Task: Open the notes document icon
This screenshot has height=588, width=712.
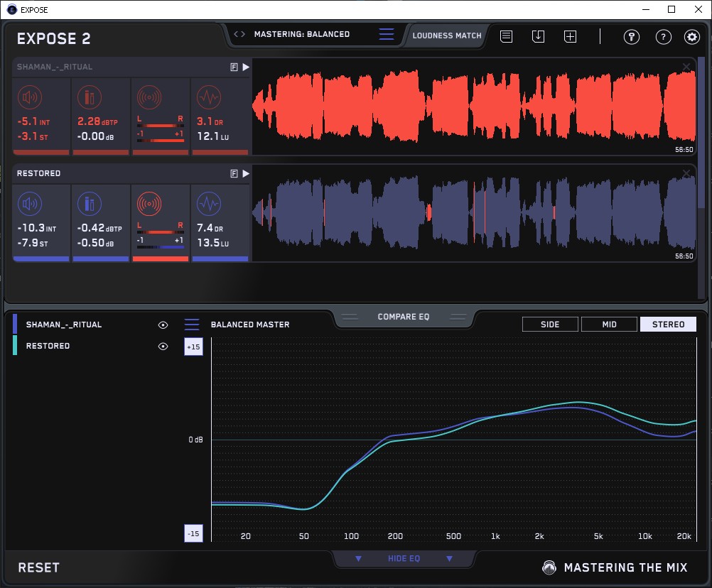Action: pos(506,36)
